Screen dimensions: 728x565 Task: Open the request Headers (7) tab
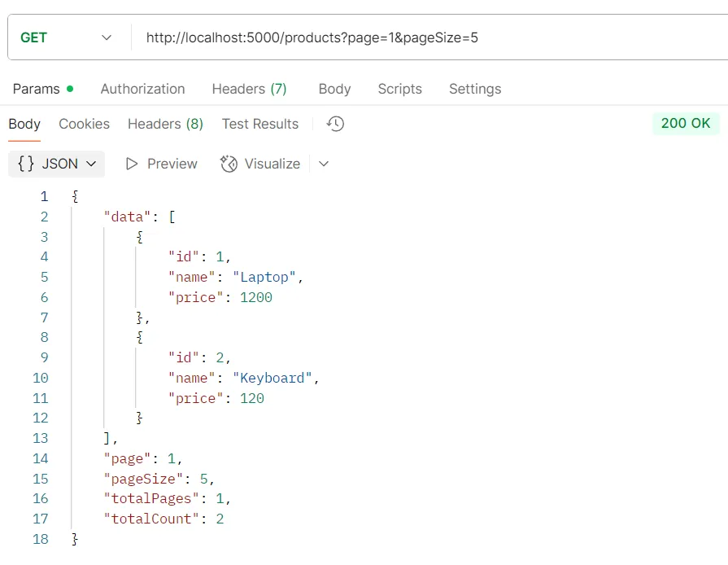point(249,89)
